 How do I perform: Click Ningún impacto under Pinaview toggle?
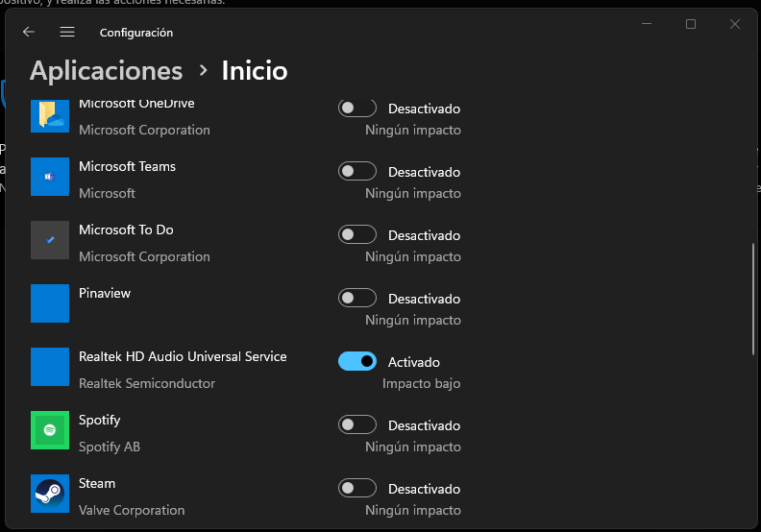click(413, 321)
